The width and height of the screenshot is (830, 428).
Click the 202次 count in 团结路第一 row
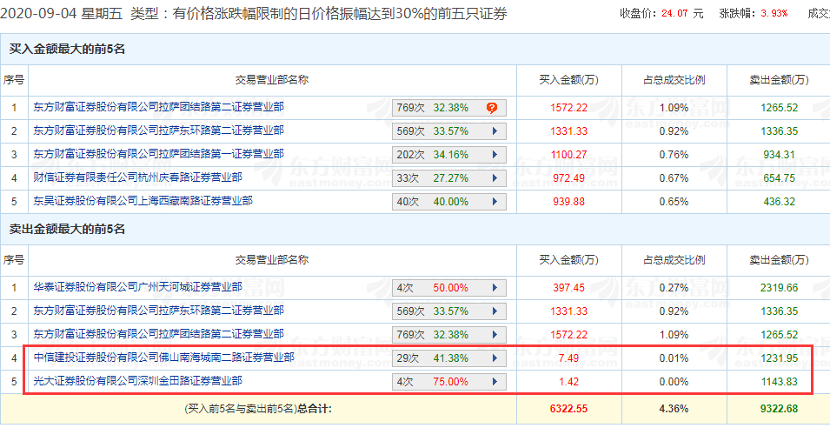coord(411,154)
